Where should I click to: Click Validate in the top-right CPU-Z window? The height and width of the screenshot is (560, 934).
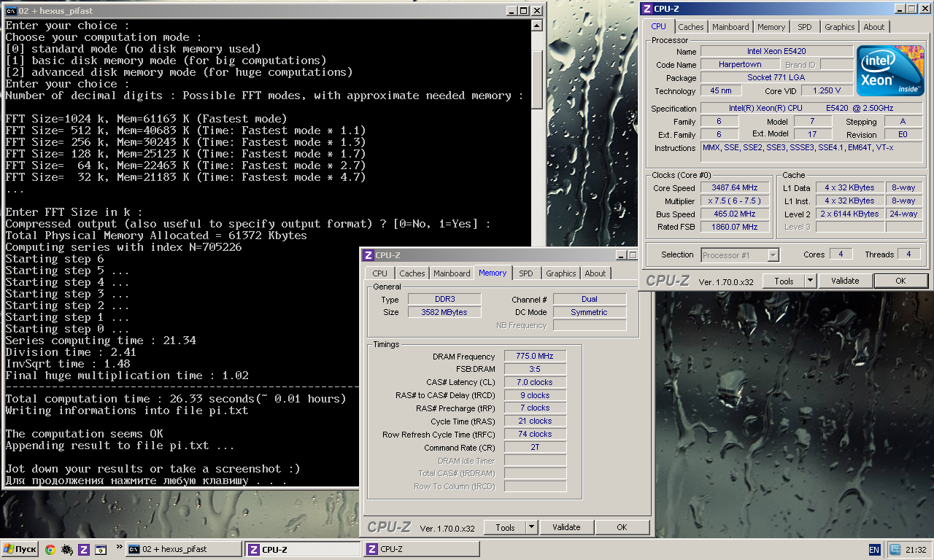pos(845,281)
